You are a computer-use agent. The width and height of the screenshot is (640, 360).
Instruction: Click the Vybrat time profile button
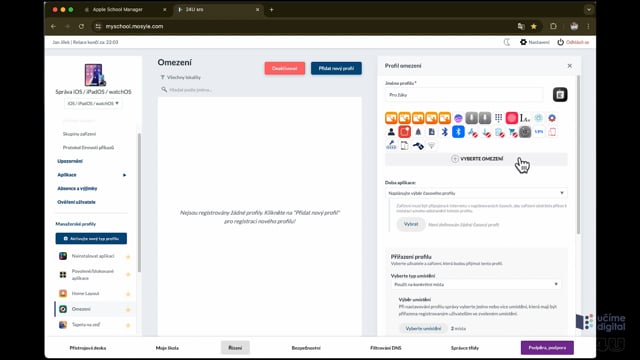pos(411,224)
